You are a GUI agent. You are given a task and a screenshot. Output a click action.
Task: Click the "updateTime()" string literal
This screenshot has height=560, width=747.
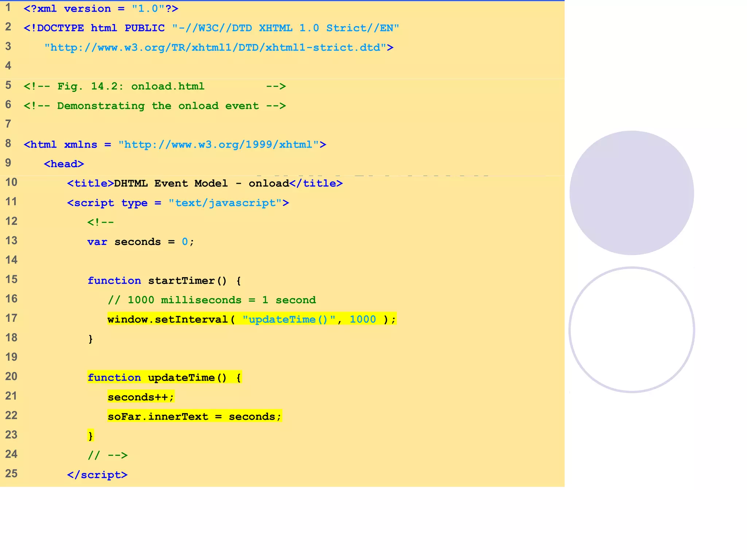pyautogui.click(x=289, y=319)
